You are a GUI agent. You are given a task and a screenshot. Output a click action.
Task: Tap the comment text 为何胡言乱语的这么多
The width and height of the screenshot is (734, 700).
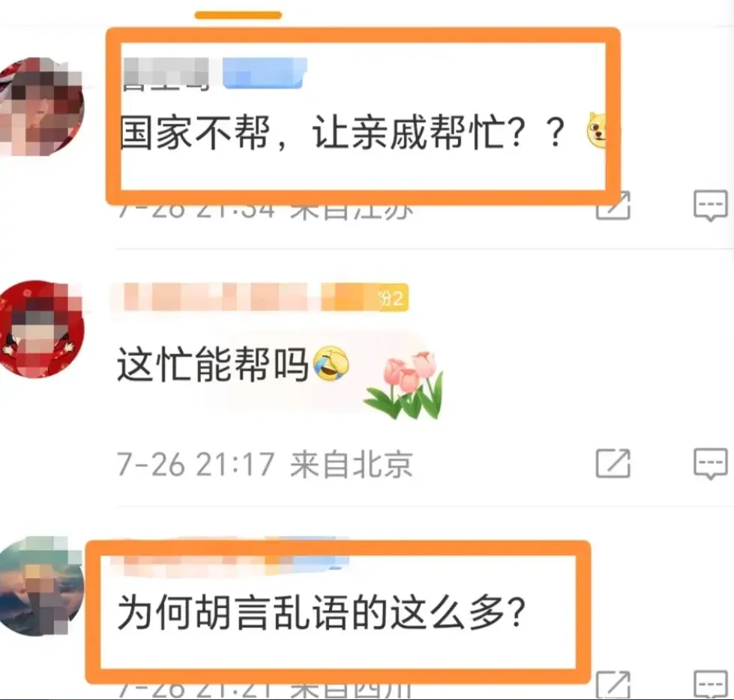(321, 612)
